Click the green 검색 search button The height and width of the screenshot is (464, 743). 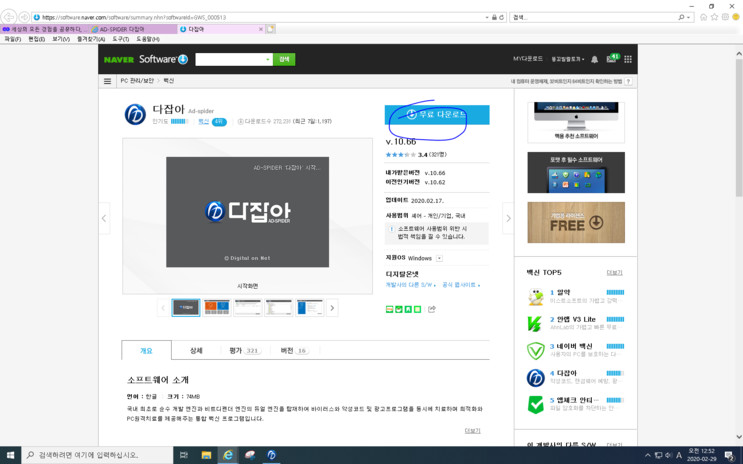point(284,59)
